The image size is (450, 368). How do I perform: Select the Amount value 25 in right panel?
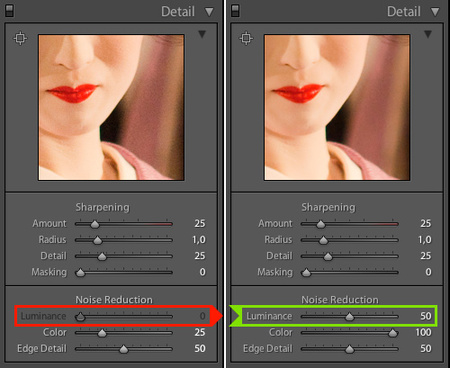426,223
